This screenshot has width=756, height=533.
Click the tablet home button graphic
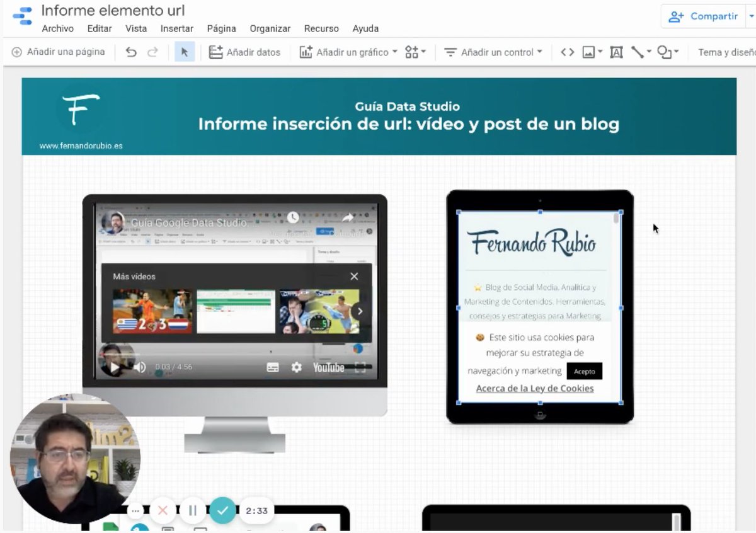click(x=540, y=415)
